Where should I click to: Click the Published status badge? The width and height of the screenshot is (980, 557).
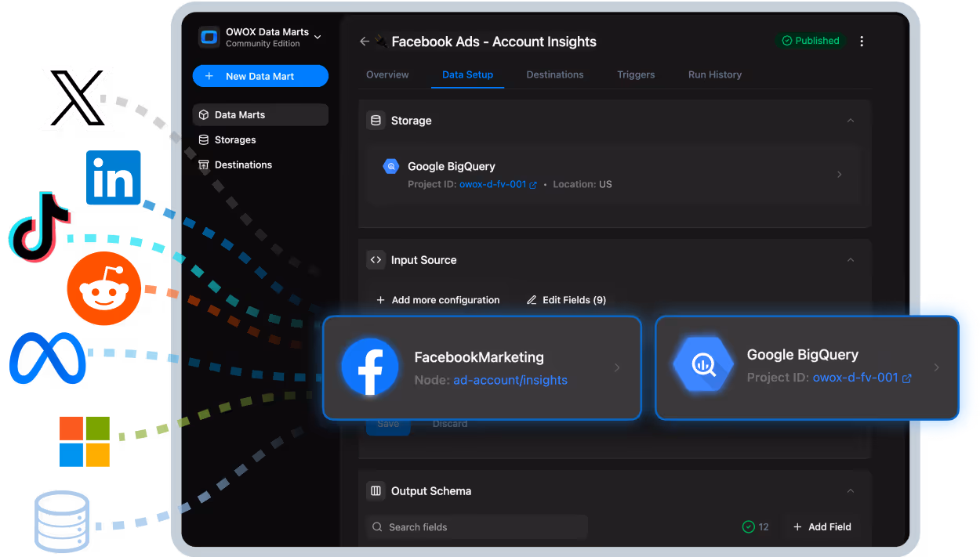[x=811, y=41]
